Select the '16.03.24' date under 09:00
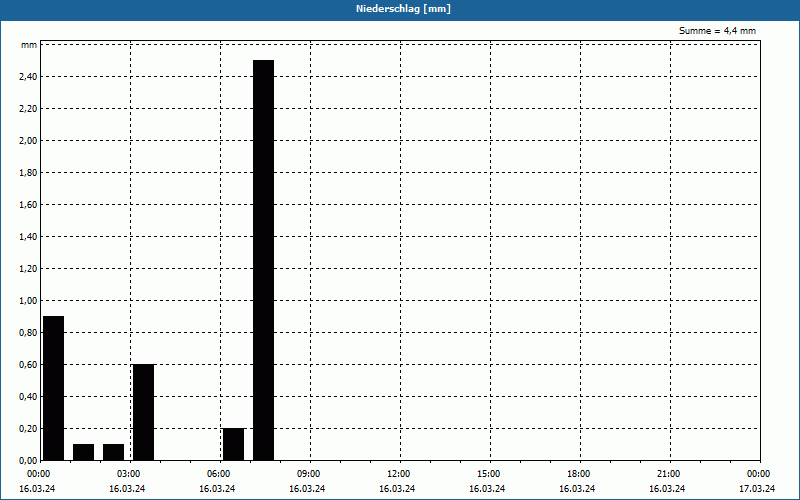The width and height of the screenshot is (800, 500). pyautogui.click(x=307, y=489)
